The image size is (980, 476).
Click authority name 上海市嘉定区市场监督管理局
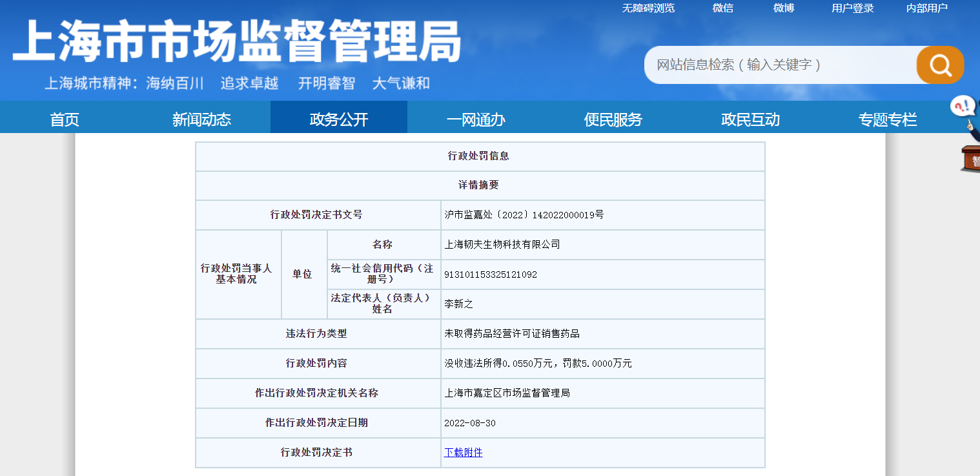507,393
